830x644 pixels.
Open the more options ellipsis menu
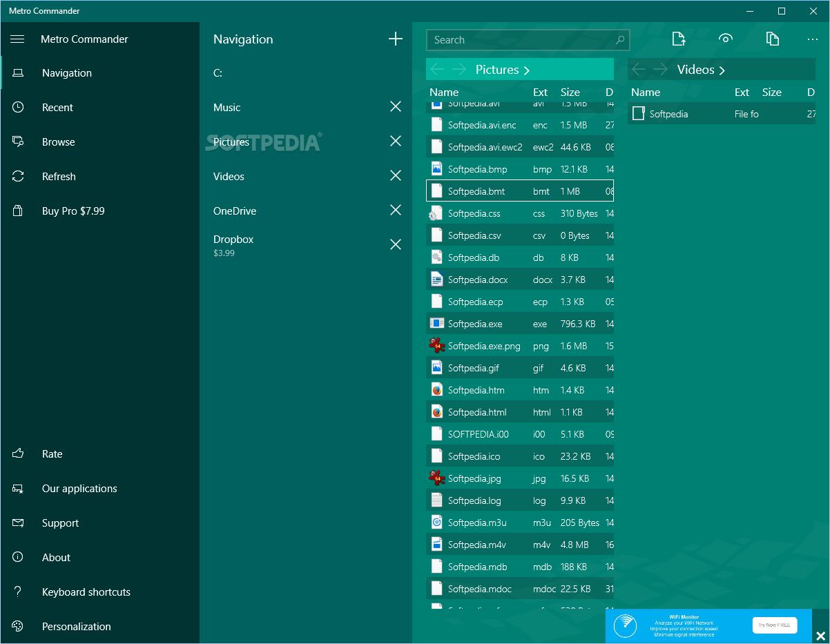[812, 39]
